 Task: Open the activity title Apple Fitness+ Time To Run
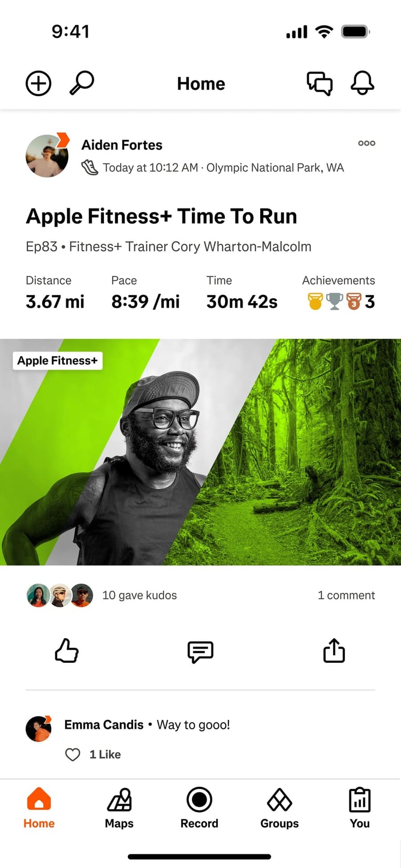coord(161,216)
